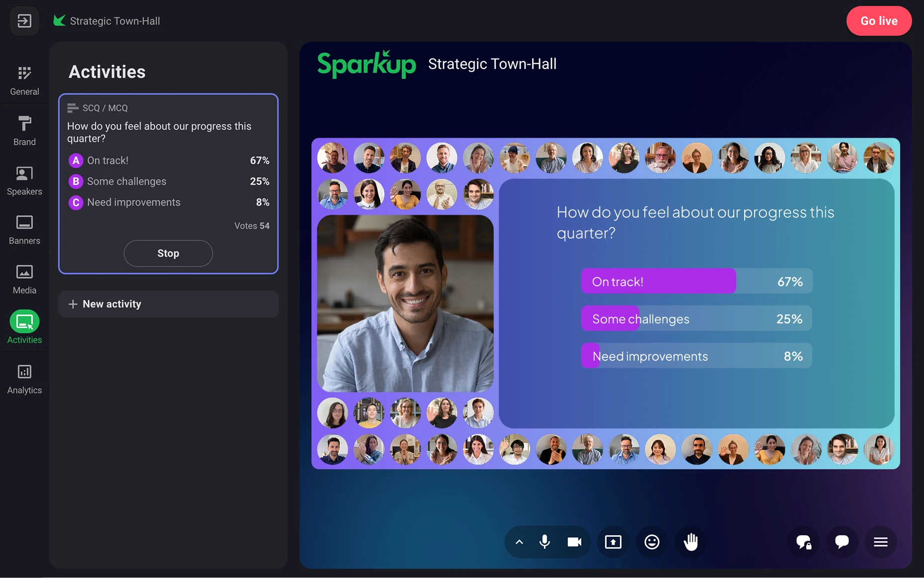The height and width of the screenshot is (578, 924).
Task: Click the 67% value in activity card
Action: tap(259, 161)
